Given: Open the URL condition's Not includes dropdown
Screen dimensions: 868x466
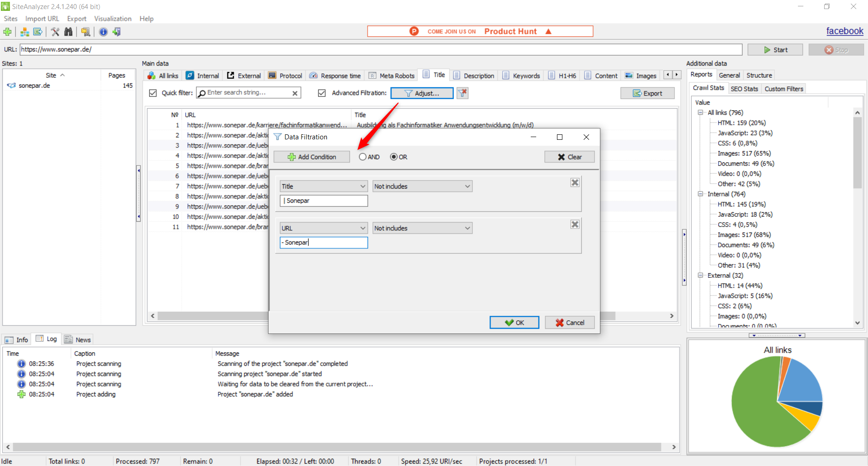Looking at the screenshot, I should pos(422,228).
